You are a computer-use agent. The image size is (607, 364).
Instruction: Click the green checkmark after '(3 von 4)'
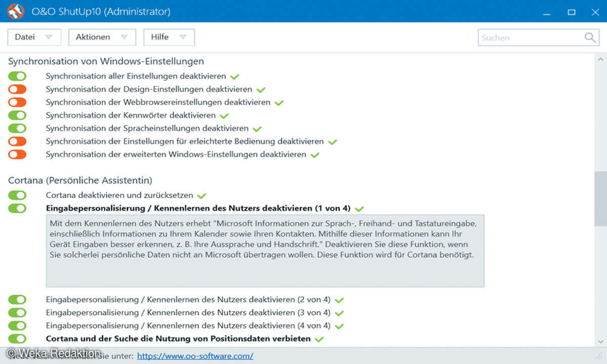339,313
